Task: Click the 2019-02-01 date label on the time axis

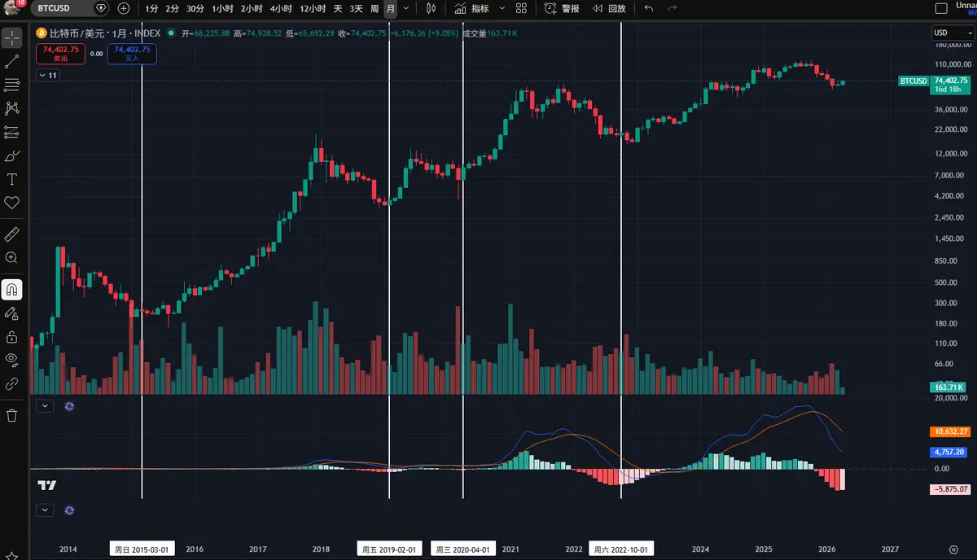Action: pyautogui.click(x=389, y=549)
